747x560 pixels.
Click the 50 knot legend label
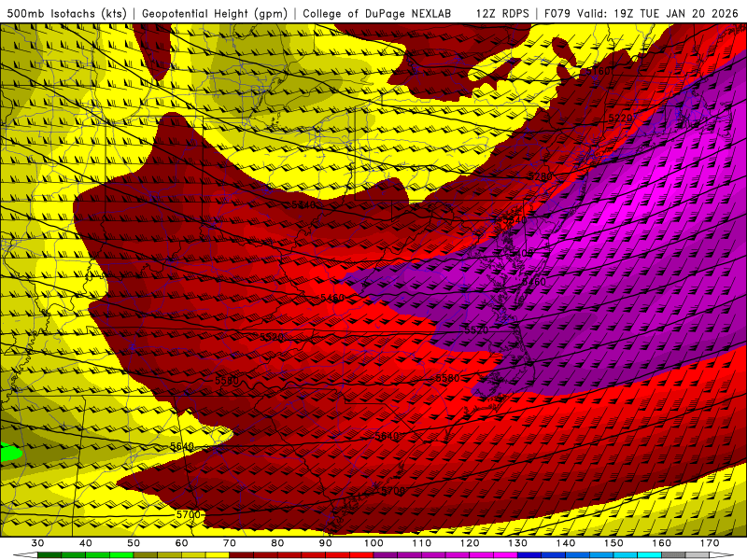[x=134, y=543]
